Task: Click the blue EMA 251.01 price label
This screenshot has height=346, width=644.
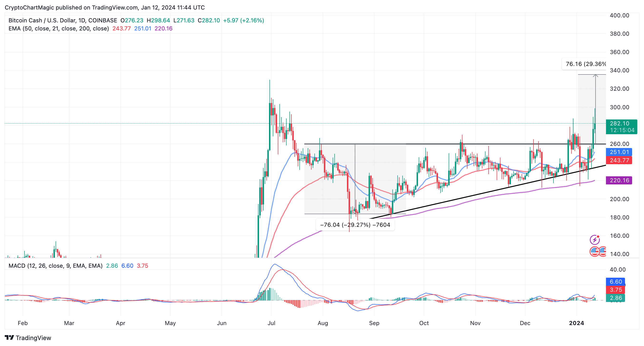Action: pos(619,152)
